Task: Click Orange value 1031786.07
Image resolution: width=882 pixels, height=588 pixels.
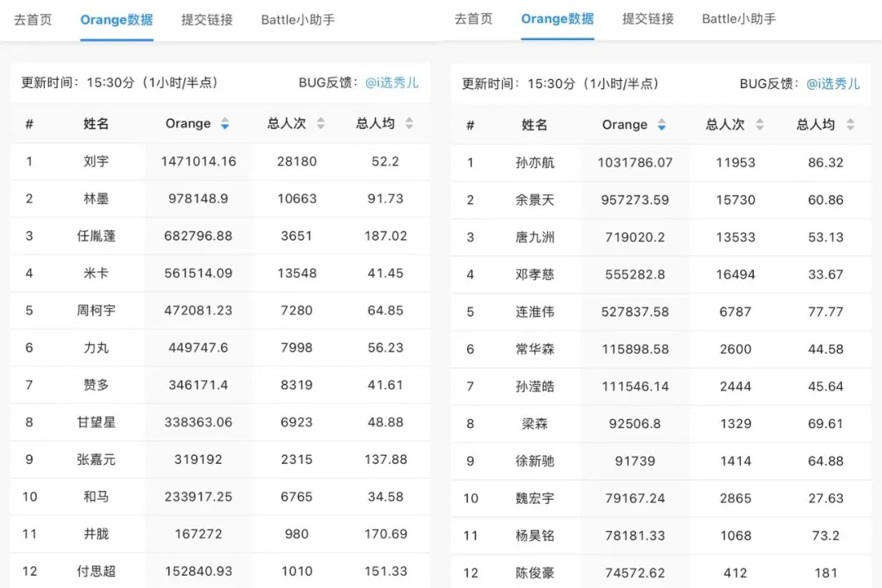Action: (635, 163)
